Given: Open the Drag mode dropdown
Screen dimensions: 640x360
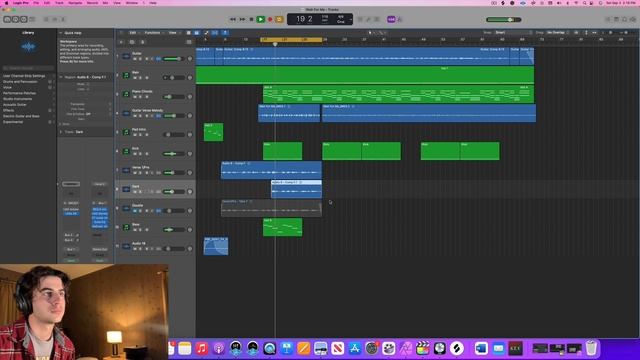Looking at the screenshot, I should click(558, 33).
